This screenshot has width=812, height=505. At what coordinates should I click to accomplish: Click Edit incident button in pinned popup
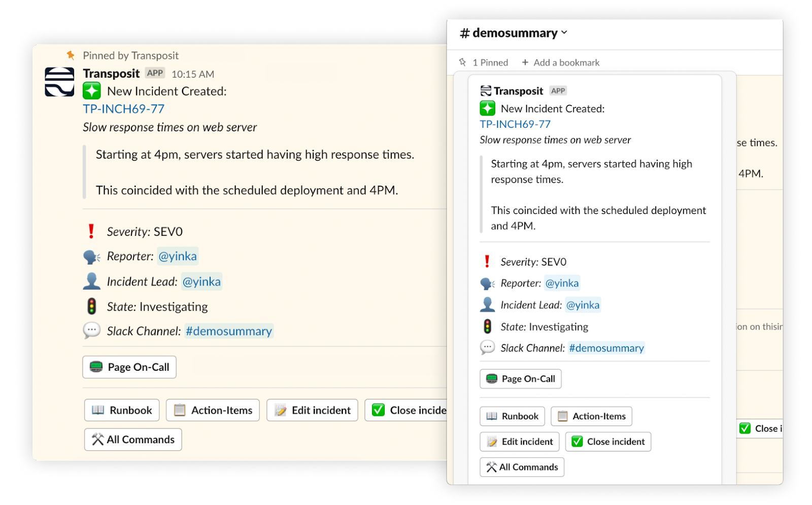[x=520, y=442]
